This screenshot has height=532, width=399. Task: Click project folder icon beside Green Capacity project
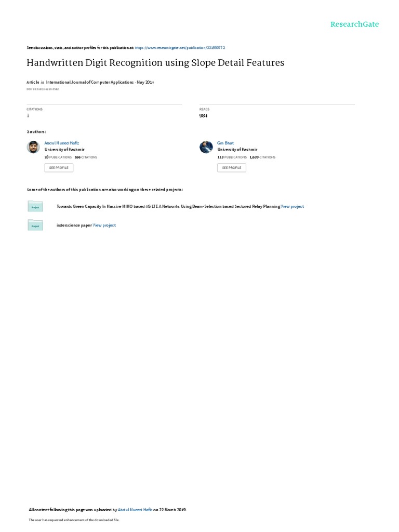(35, 206)
